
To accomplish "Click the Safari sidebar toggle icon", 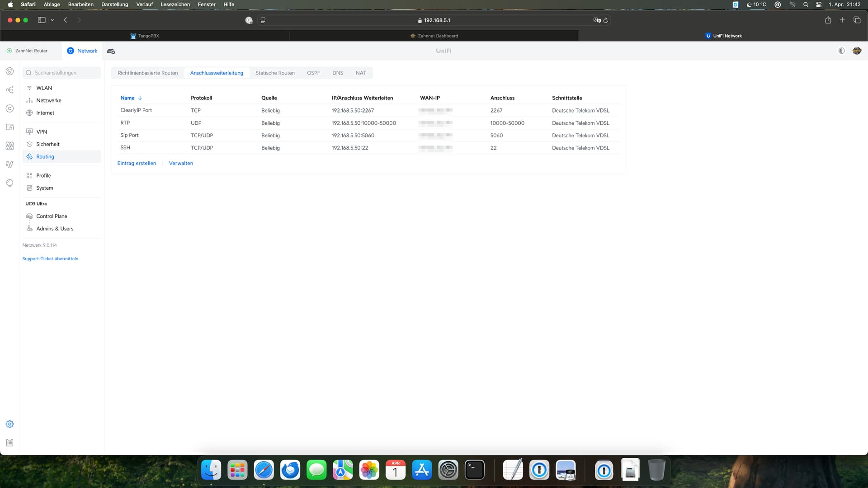I will click(42, 20).
